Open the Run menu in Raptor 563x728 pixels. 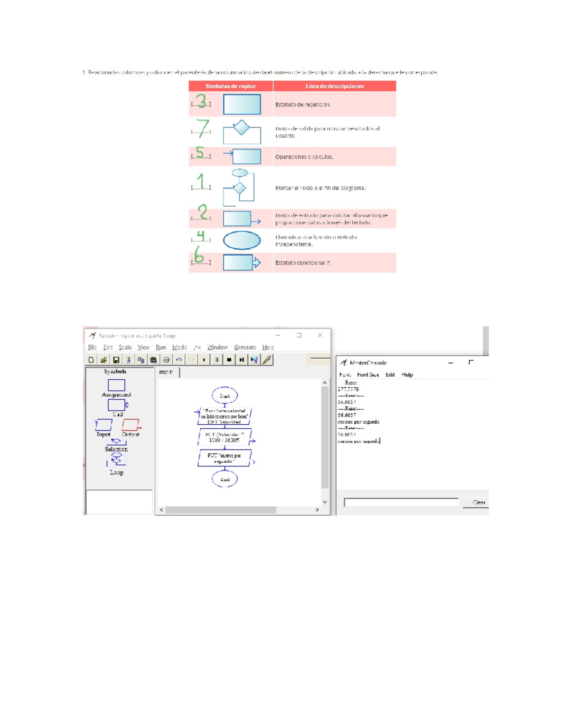[x=161, y=347]
